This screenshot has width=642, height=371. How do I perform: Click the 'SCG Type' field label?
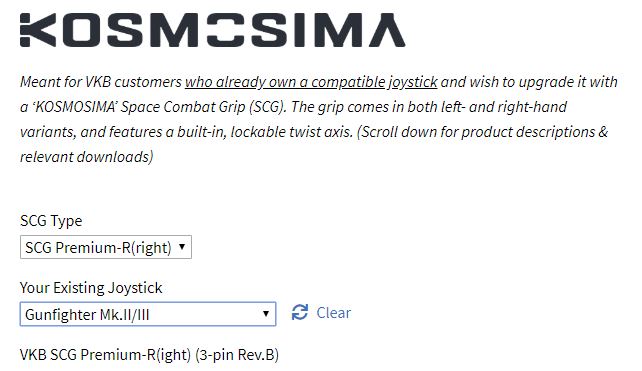51,221
